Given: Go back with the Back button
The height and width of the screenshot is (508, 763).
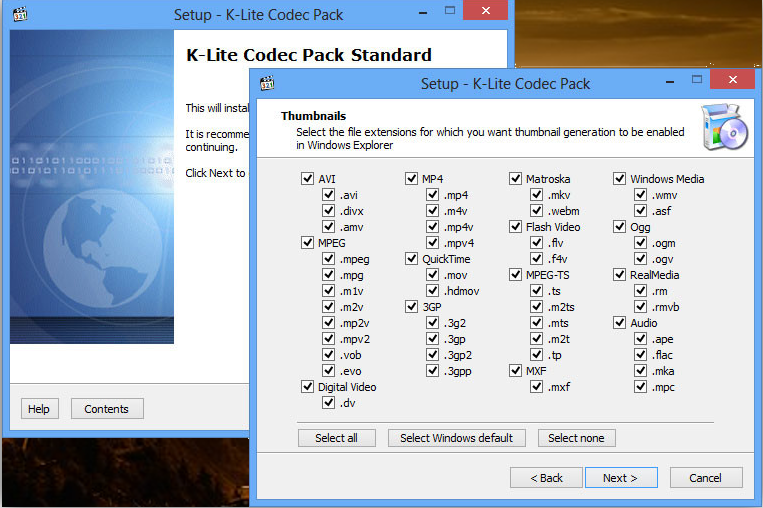Looking at the screenshot, I should click(x=546, y=478).
